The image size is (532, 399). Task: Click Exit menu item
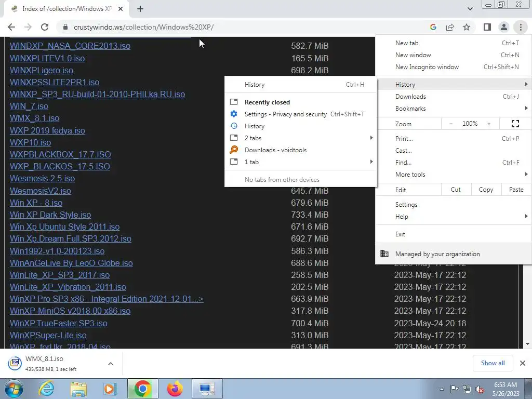(453, 234)
